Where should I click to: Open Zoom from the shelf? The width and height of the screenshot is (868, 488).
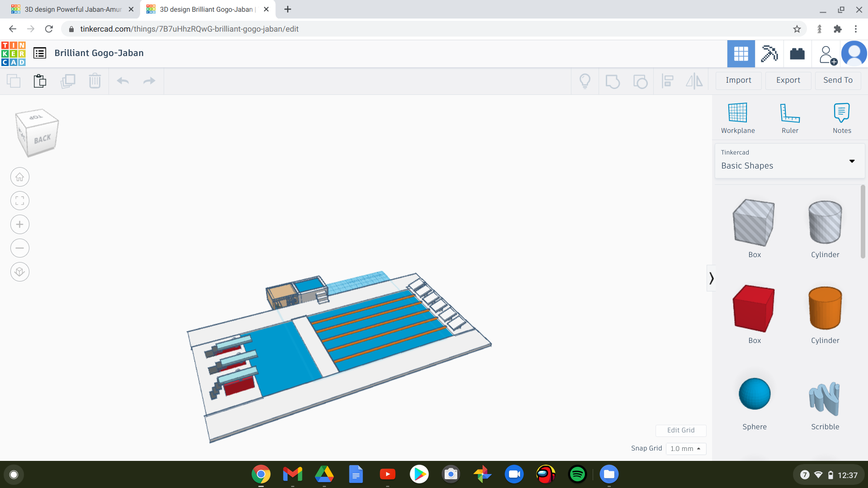tap(514, 474)
